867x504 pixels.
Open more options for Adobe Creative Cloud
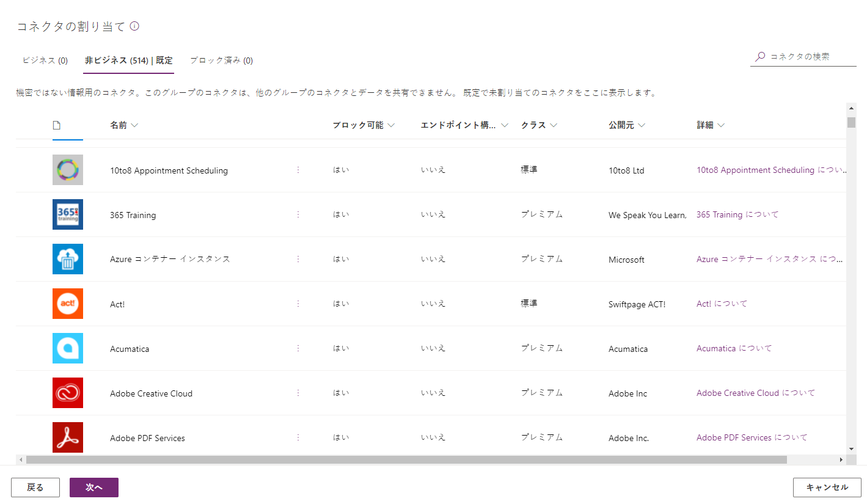pyautogui.click(x=298, y=393)
